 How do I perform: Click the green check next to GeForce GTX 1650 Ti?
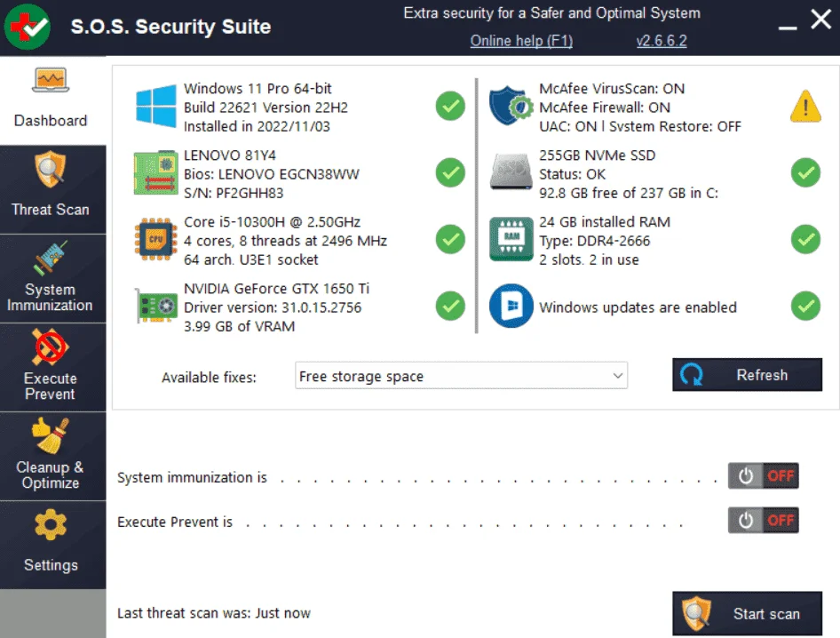(x=450, y=306)
